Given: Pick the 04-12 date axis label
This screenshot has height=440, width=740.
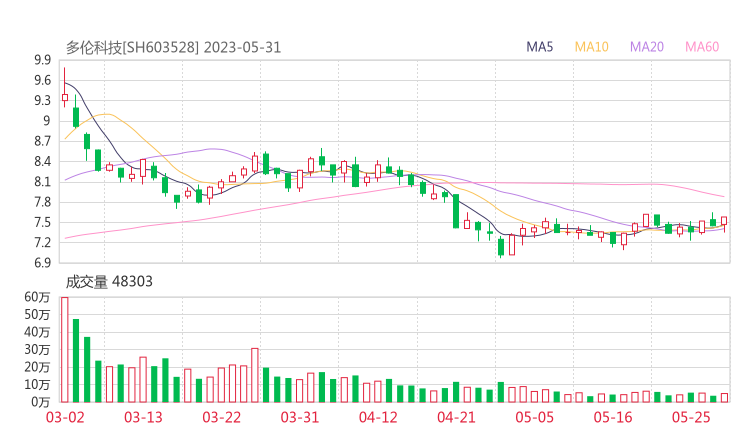Looking at the screenshot, I should pos(378,417).
